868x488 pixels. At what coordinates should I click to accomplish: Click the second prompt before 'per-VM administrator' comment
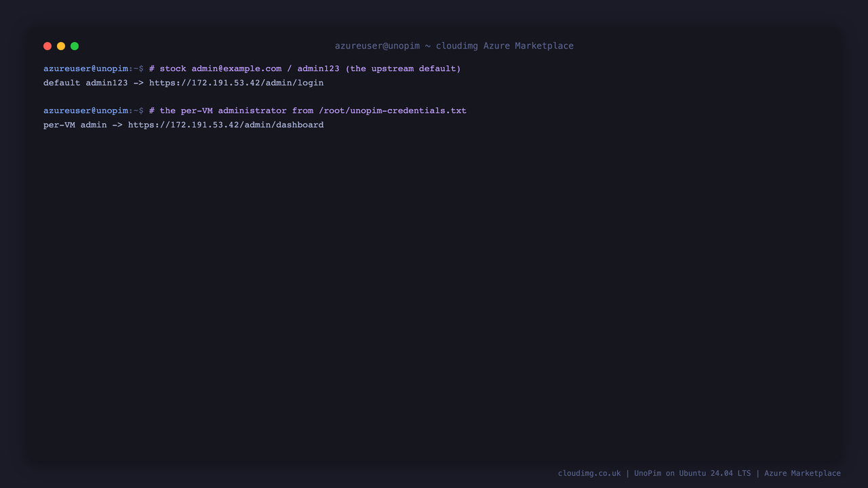tap(94, 110)
